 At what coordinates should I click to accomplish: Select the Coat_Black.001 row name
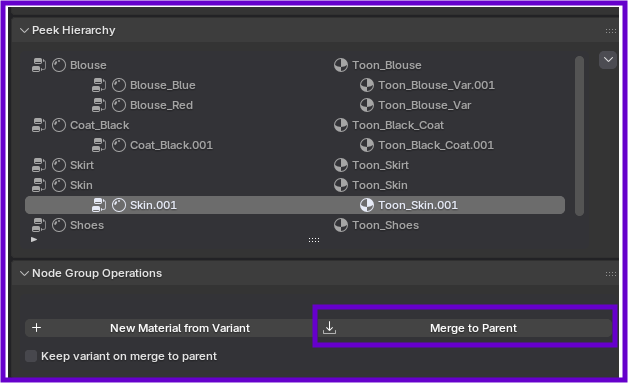pos(171,145)
